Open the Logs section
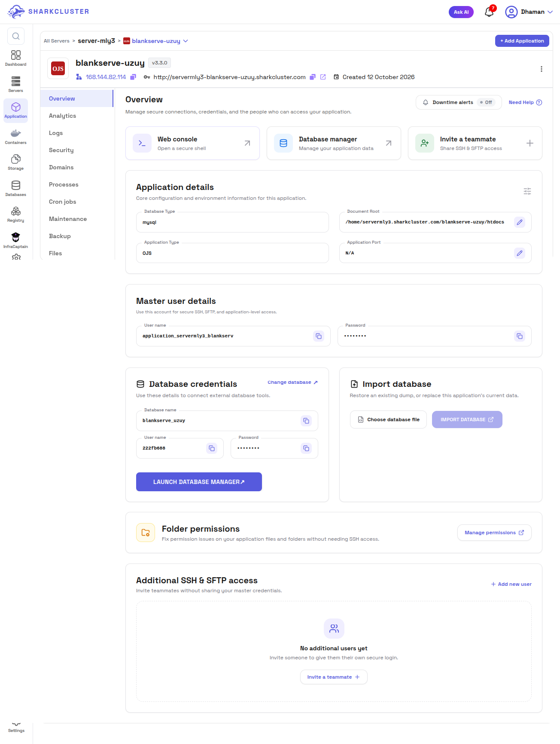The image size is (560, 744). (77, 133)
